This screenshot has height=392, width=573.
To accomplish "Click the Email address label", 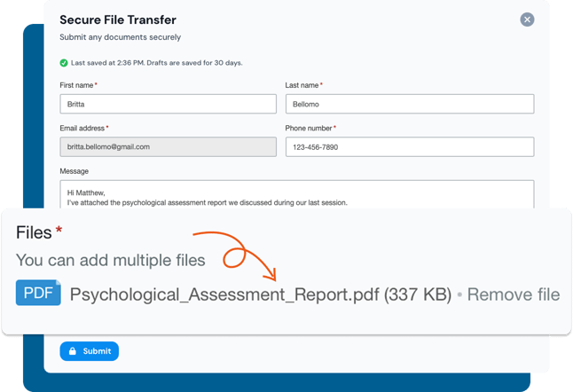I will click(x=82, y=129).
